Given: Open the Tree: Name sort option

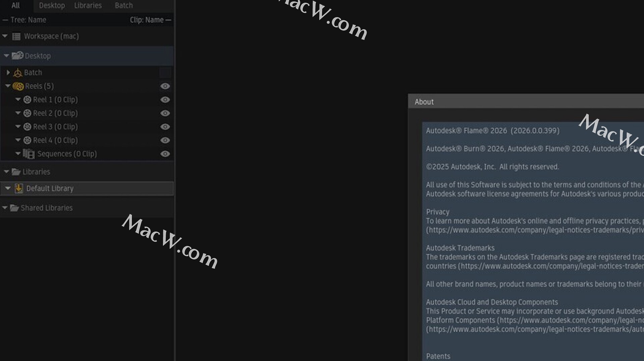Looking at the screenshot, I should [24, 20].
